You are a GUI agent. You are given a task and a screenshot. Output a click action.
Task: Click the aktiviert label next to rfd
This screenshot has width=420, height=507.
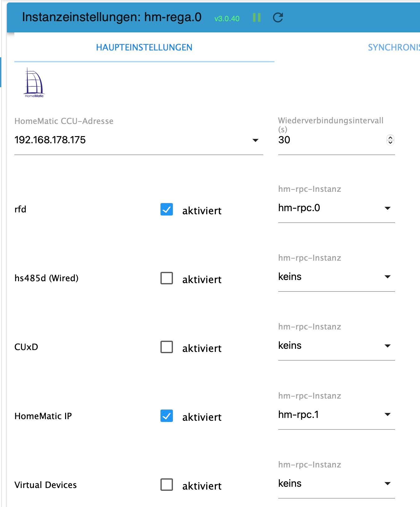(202, 211)
